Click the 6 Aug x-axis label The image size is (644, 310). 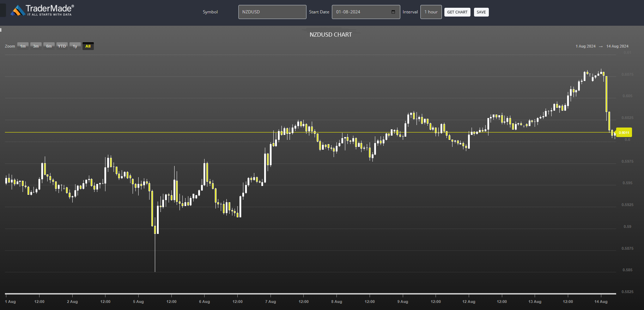coord(205,302)
